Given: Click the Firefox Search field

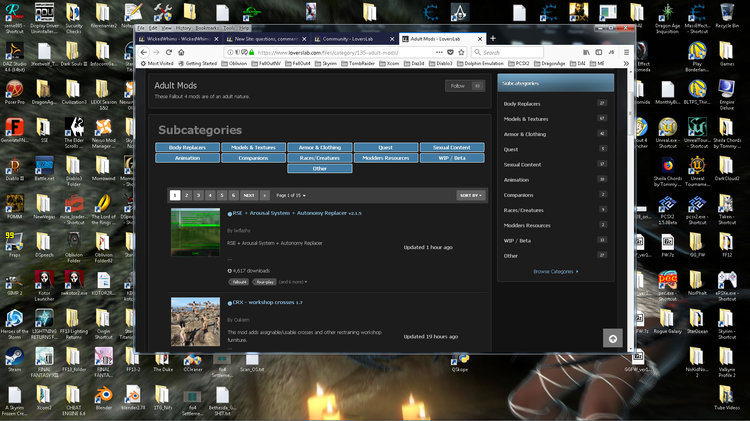Looking at the screenshot, I should click(507, 52).
